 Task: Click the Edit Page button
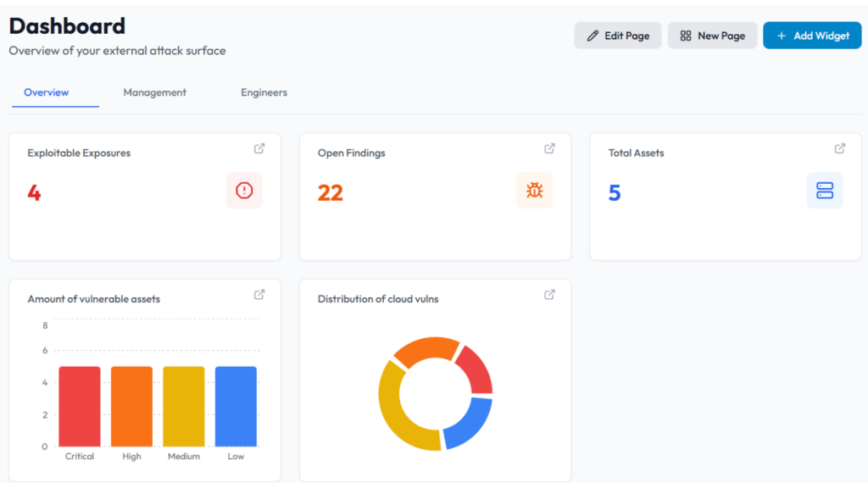pos(618,36)
